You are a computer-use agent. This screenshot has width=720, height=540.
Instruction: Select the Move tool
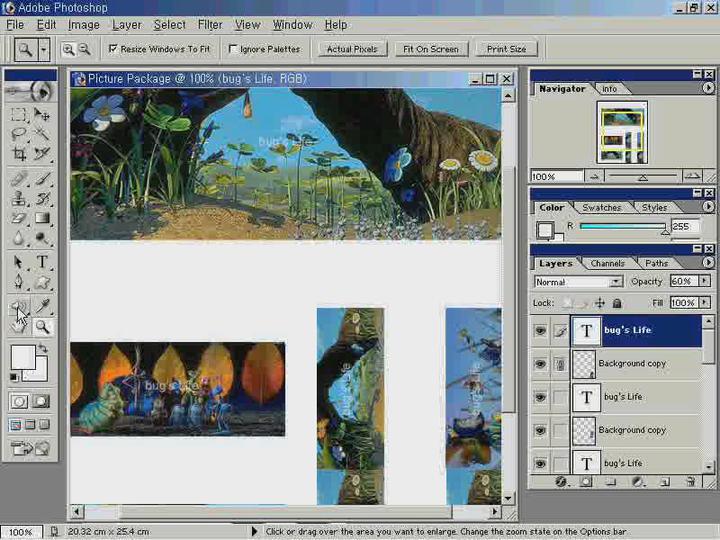[42, 114]
